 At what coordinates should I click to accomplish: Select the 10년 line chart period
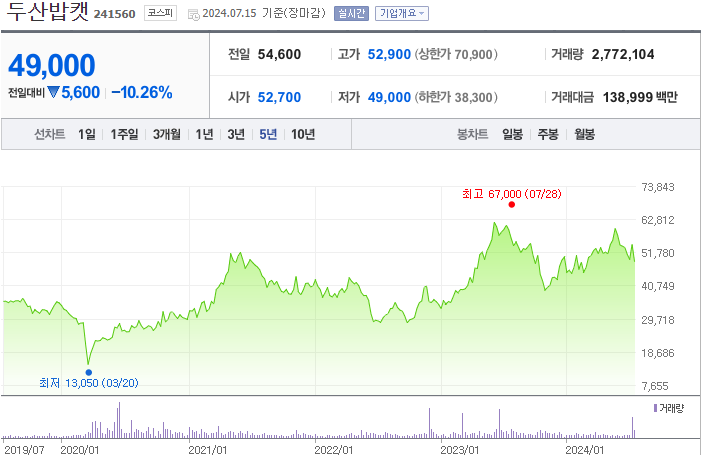click(x=303, y=134)
